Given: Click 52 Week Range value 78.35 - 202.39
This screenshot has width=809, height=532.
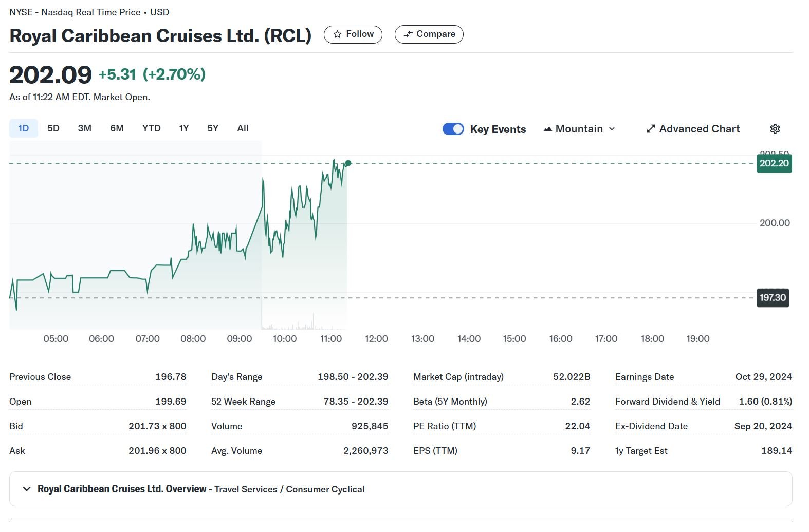Looking at the screenshot, I should [x=356, y=402].
